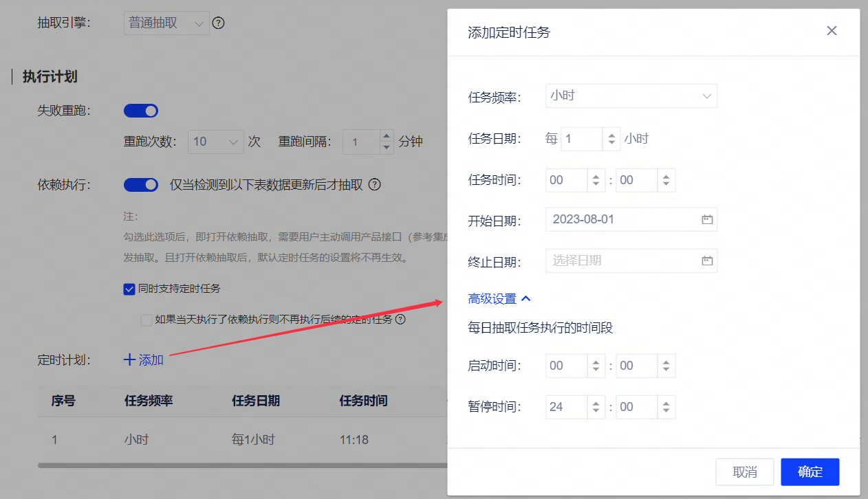Toggle the 依赖执行 switch
Viewport: 868px width, 499px height.
click(141, 185)
